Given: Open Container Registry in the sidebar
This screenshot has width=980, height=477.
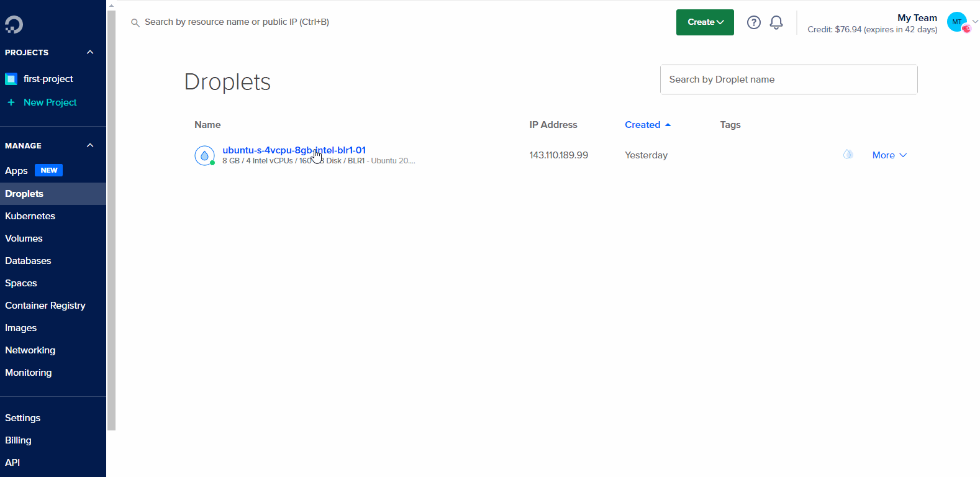Looking at the screenshot, I should 45,306.
